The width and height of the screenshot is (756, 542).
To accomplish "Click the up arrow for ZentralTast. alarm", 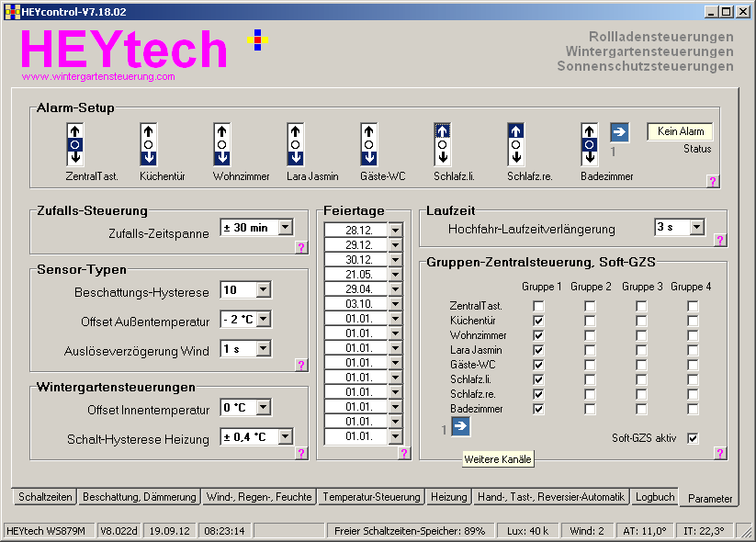I will coord(74,131).
